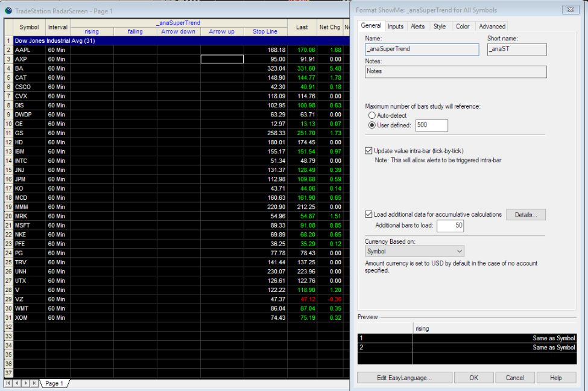
Task: Click the Additional bars to load field
Action: click(x=450, y=226)
